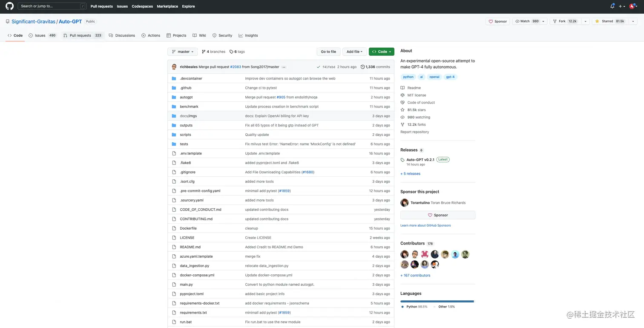Image resolution: width=644 pixels, height=328 pixels.
Task: Click the folder icon beside .github
Action: point(174,88)
